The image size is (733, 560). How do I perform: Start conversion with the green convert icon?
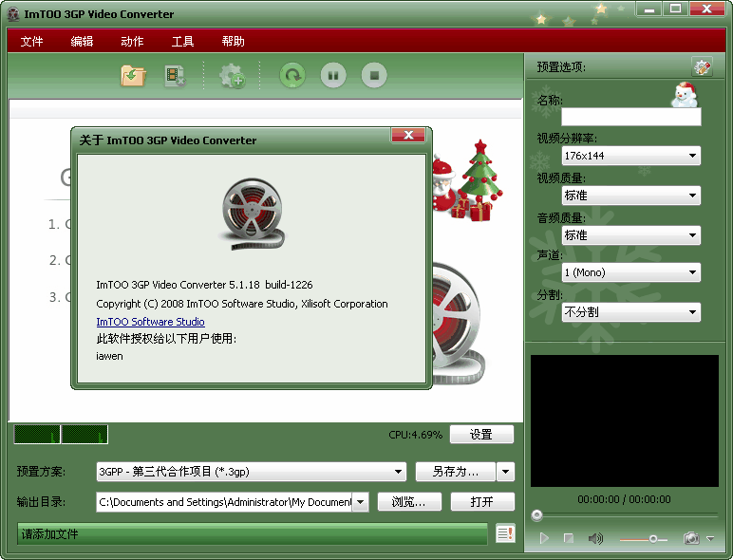291,76
